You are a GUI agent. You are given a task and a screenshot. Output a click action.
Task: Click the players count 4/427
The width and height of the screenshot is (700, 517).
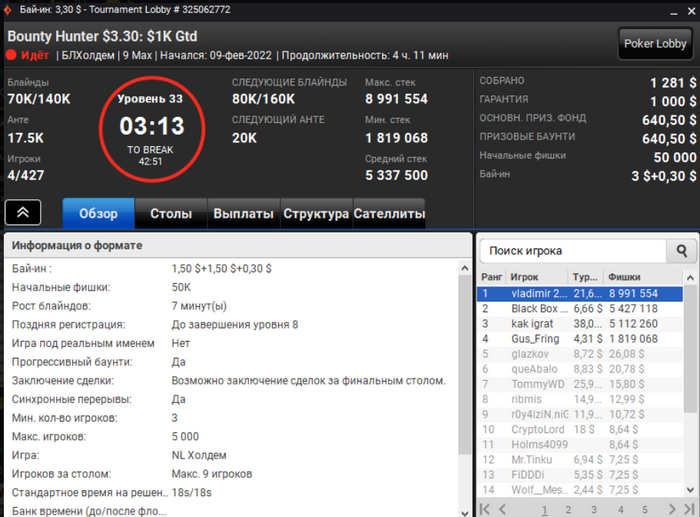coord(25,175)
